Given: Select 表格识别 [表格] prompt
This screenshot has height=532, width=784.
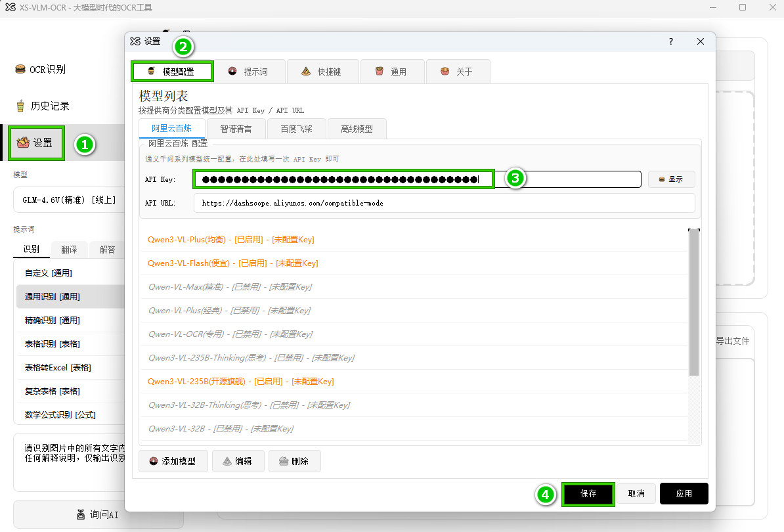Looking at the screenshot, I should (x=70, y=344).
